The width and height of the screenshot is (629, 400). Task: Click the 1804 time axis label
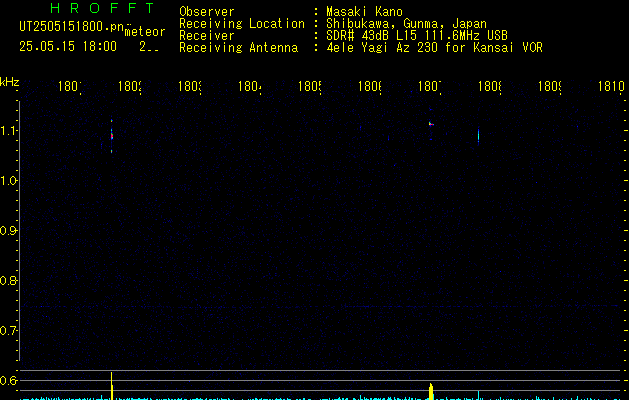tap(250, 86)
